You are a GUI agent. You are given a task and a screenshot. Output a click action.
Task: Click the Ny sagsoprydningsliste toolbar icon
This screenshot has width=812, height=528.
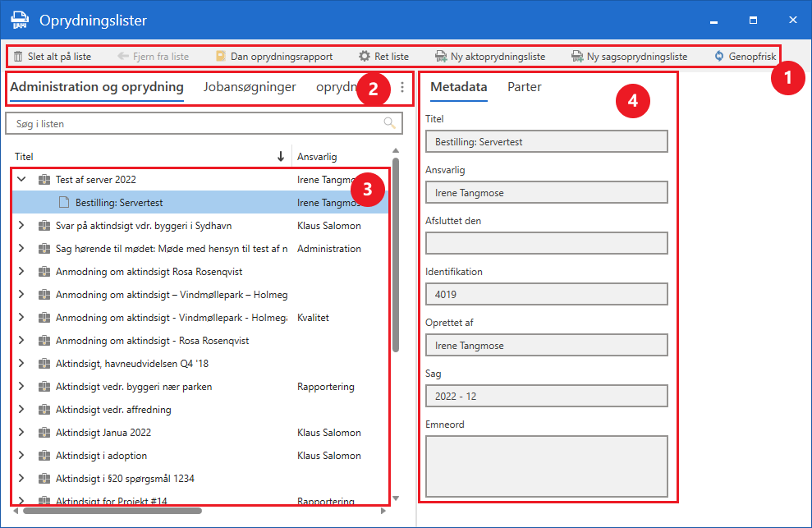577,57
